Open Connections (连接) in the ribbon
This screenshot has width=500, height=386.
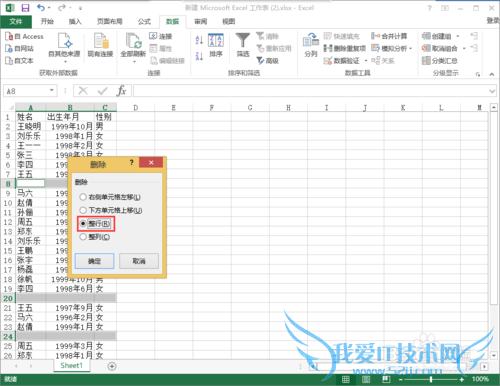pyautogui.click(x=161, y=36)
